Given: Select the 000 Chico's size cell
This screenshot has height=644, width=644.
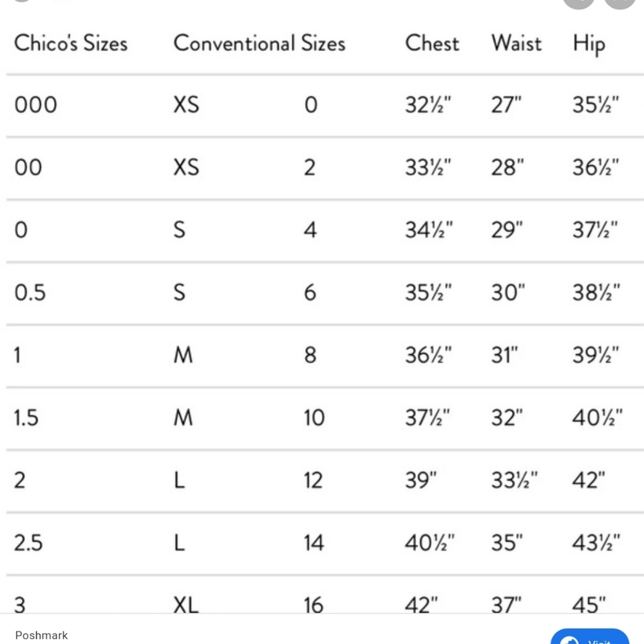Looking at the screenshot, I should (35, 105).
